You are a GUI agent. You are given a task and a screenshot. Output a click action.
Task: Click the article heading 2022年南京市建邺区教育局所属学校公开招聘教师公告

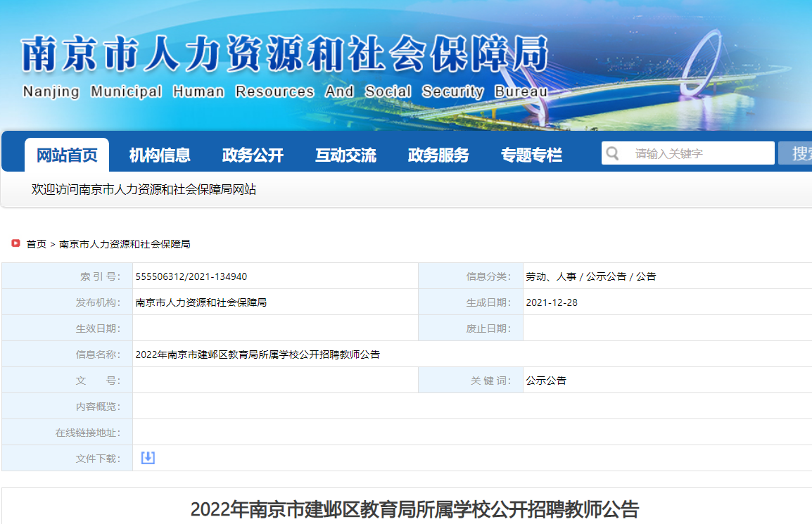(x=415, y=509)
